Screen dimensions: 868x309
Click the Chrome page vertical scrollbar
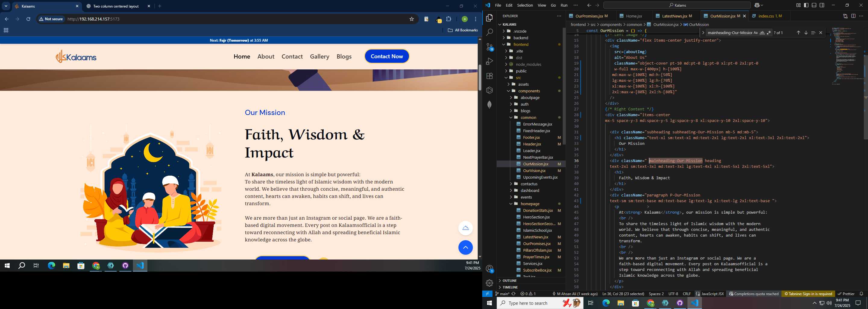[x=480, y=77]
